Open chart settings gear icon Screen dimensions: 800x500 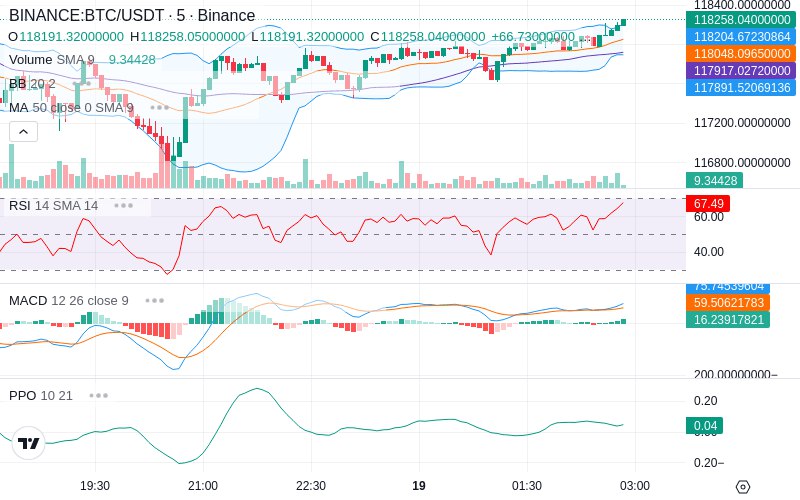click(743, 486)
